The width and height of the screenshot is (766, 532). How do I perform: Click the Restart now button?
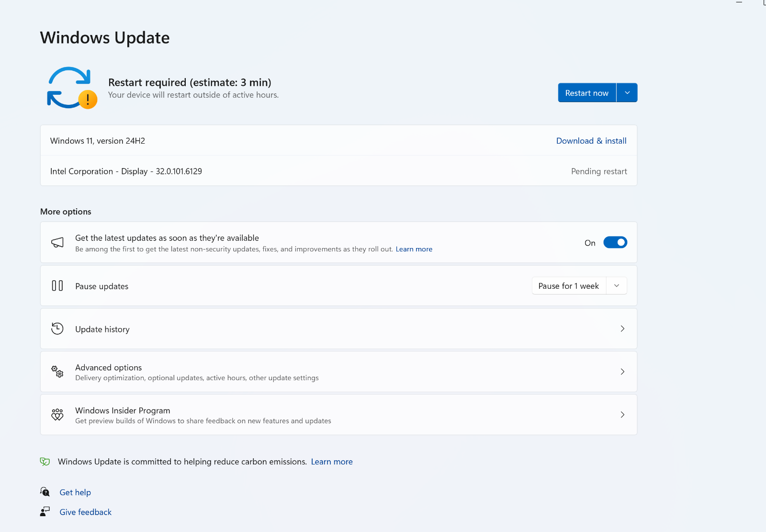pyautogui.click(x=587, y=93)
